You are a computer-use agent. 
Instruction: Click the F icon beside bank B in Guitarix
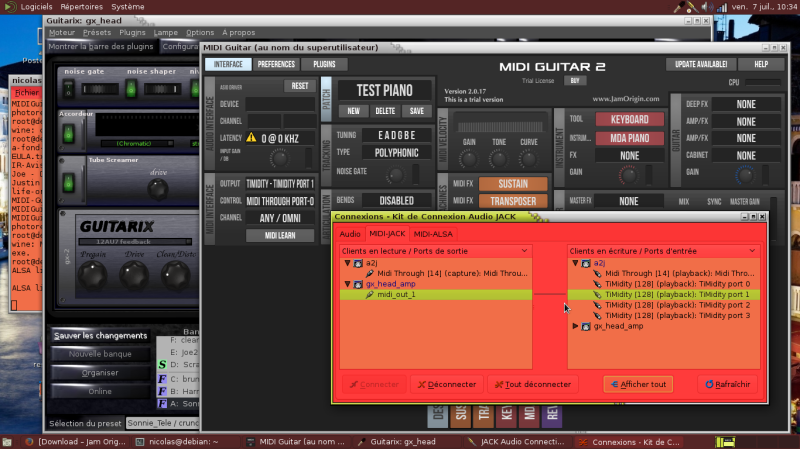pos(162,391)
